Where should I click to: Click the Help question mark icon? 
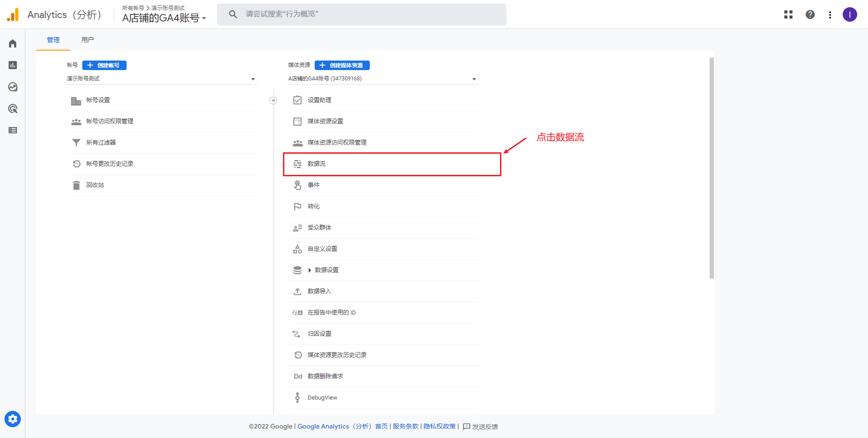pos(810,14)
